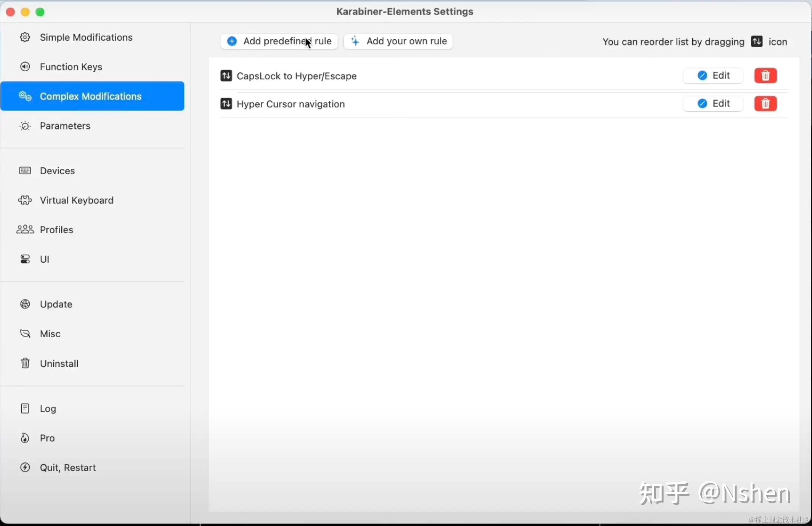Click the Add your own rule button
This screenshot has width=812, height=526.
(398, 41)
